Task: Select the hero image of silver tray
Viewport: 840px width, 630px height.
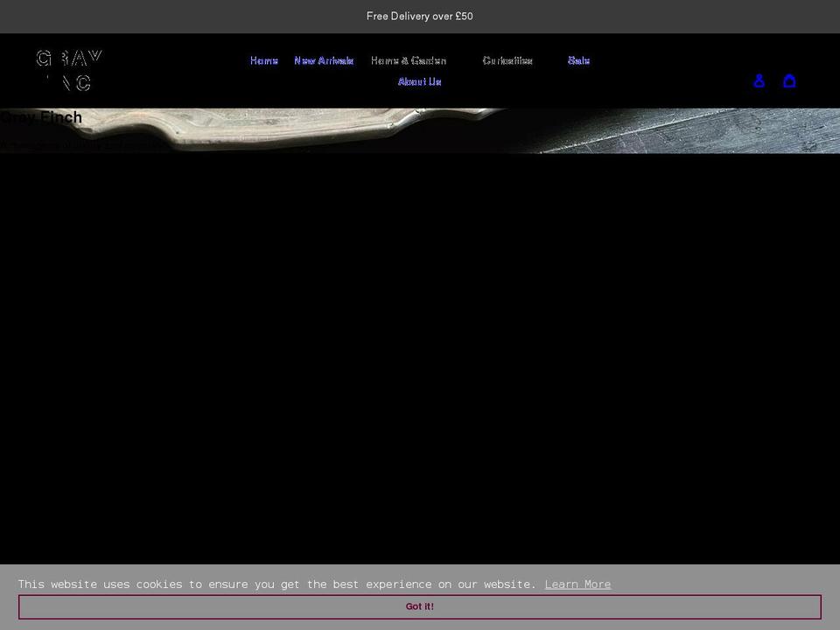Action: (x=420, y=129)
